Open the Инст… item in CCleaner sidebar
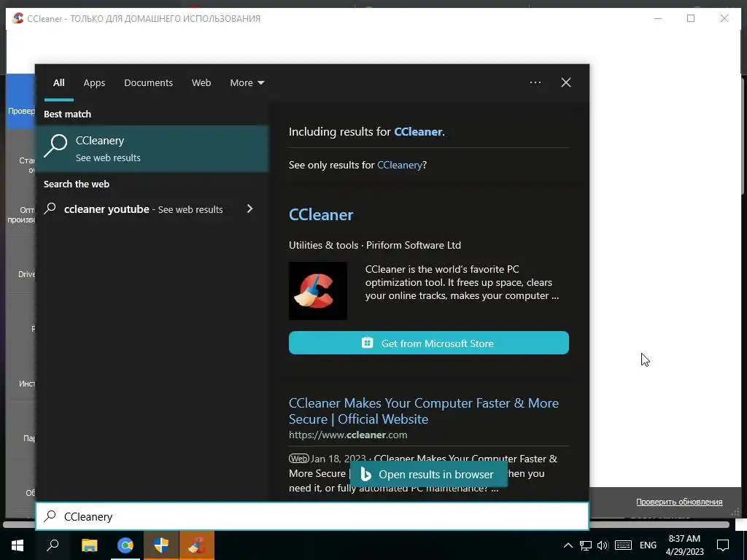The height and width of the screenshot is (560, 747). (x=27, y=384)
